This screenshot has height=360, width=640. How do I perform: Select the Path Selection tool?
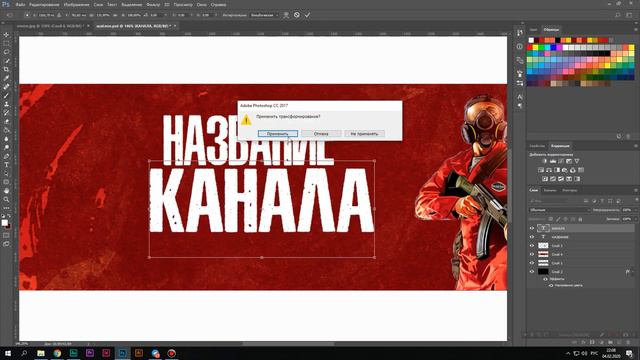coord(6,173)
